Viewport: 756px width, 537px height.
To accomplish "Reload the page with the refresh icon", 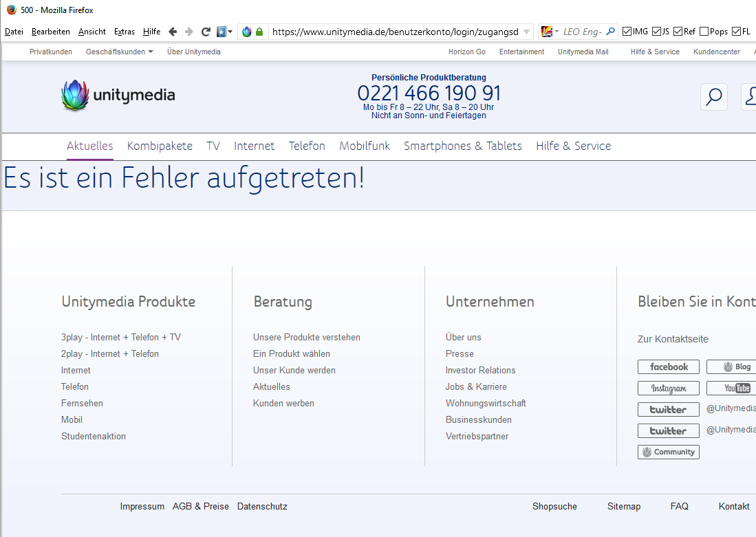I will (x=206, y=32).
